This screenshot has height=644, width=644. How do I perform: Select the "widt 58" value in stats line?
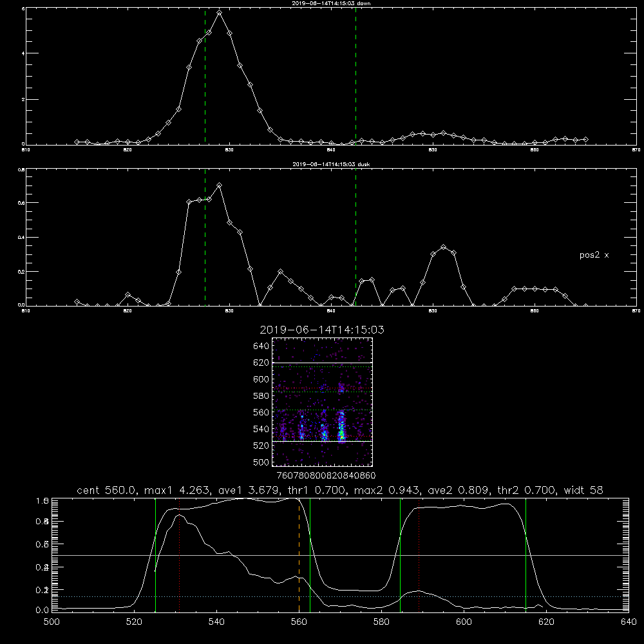583,490
